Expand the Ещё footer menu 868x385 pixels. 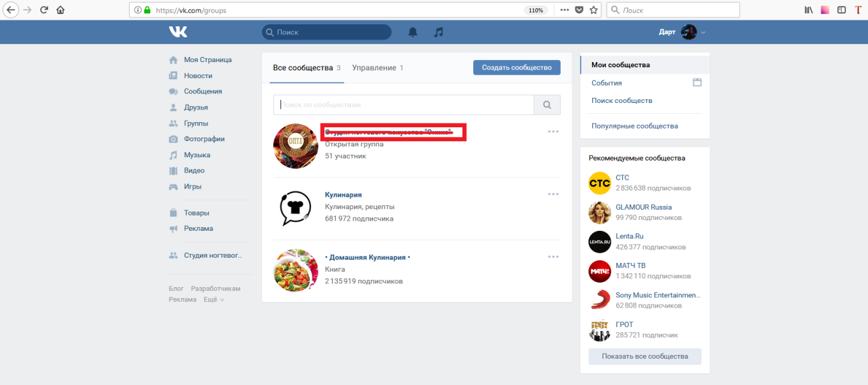pos(214,299)
